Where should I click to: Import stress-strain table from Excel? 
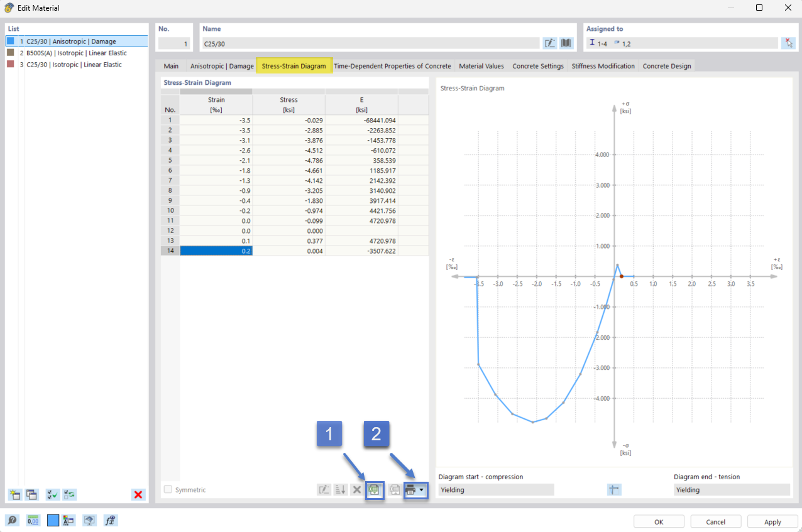375,490
